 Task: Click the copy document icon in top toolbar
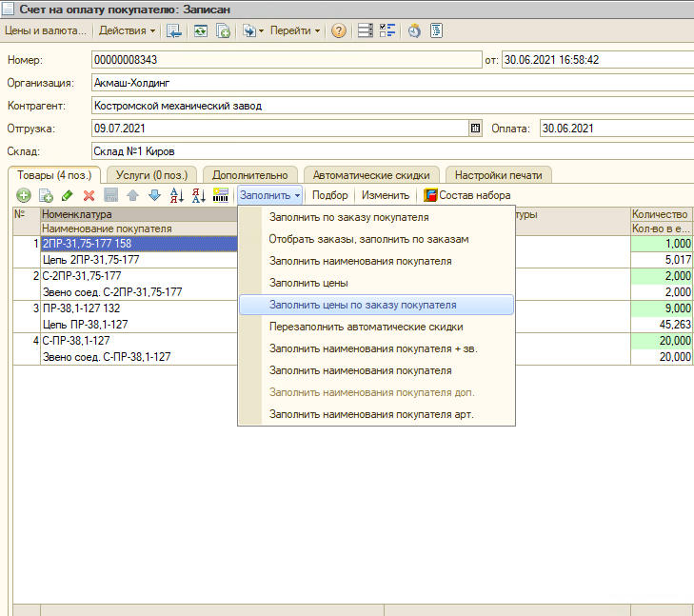click(x=223, y=30)
